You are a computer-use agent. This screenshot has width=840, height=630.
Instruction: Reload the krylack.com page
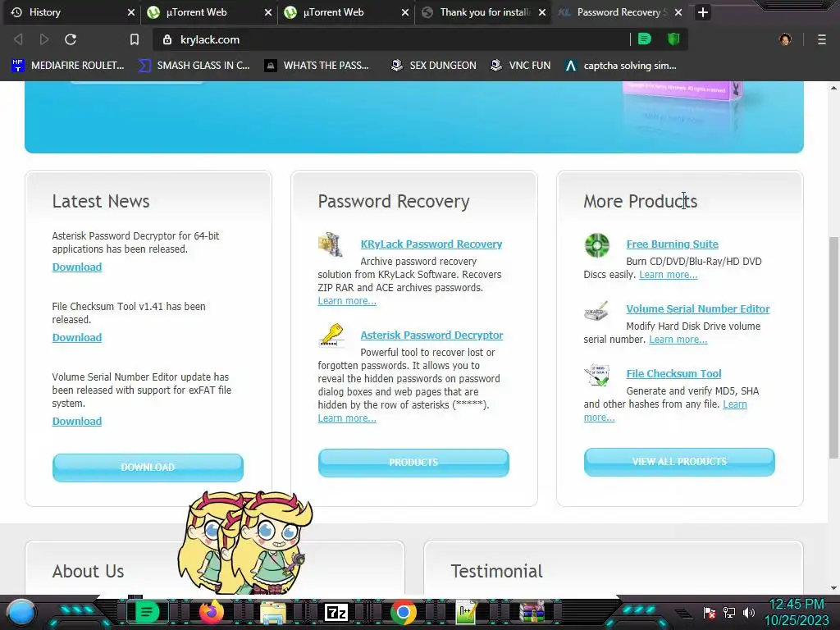coord(71,39)
